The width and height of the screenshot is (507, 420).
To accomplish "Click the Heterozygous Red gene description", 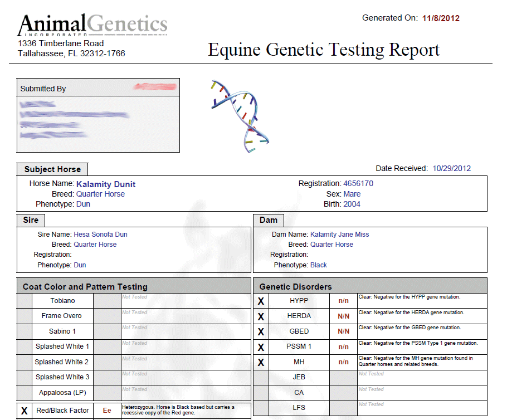I will coord(178,409).
